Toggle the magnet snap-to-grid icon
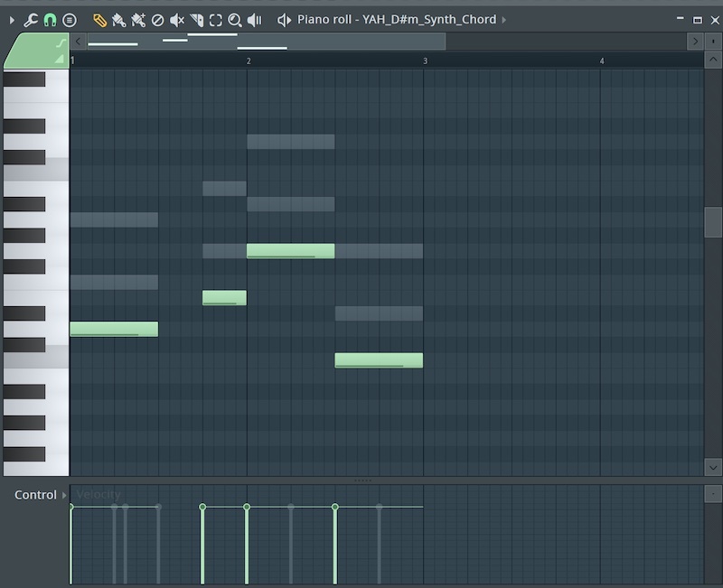Screen dimensions: 723x588 pyautogui.click(x=50, y=20)
